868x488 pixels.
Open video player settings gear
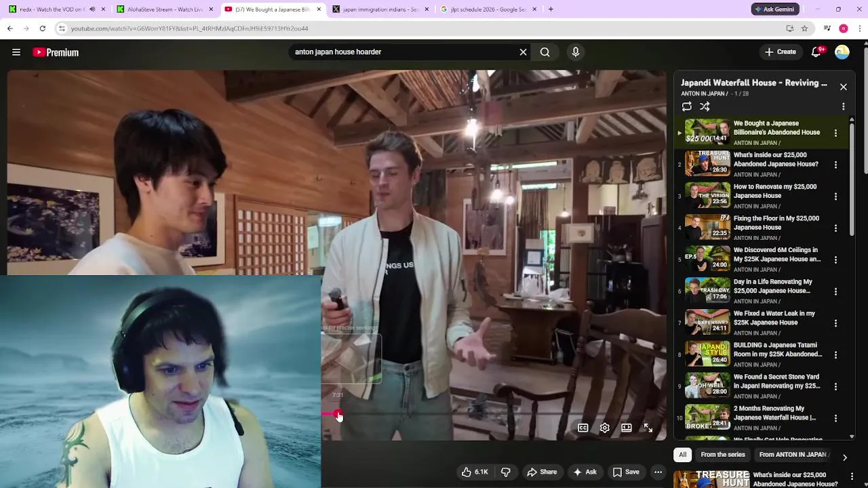click(604, 428)
